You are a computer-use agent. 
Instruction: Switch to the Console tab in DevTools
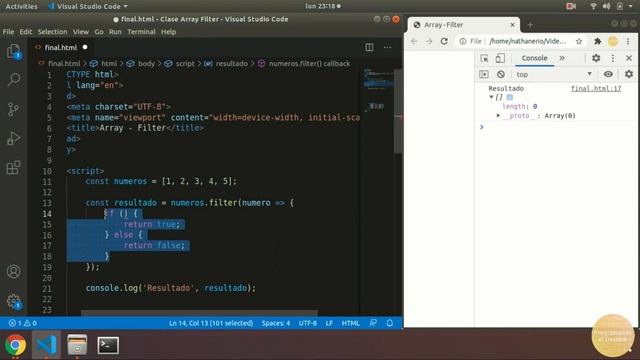coord(534,58)
